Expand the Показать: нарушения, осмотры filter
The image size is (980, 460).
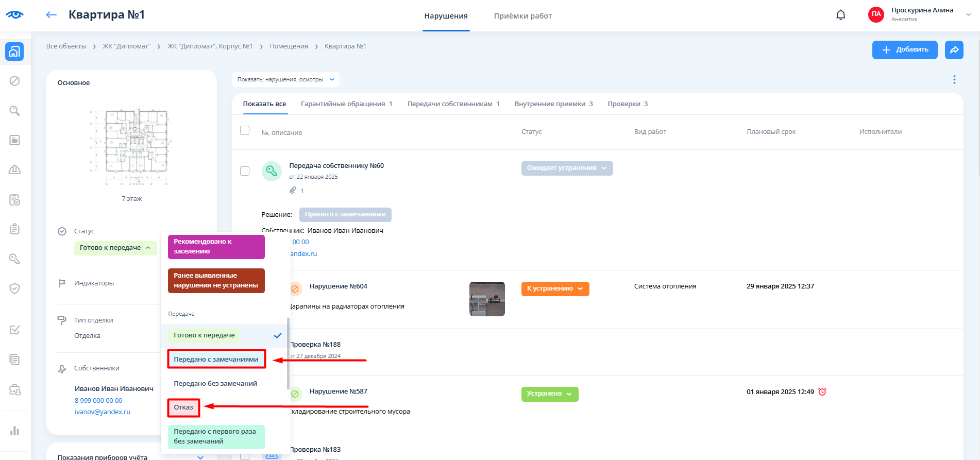coord(285,79)
